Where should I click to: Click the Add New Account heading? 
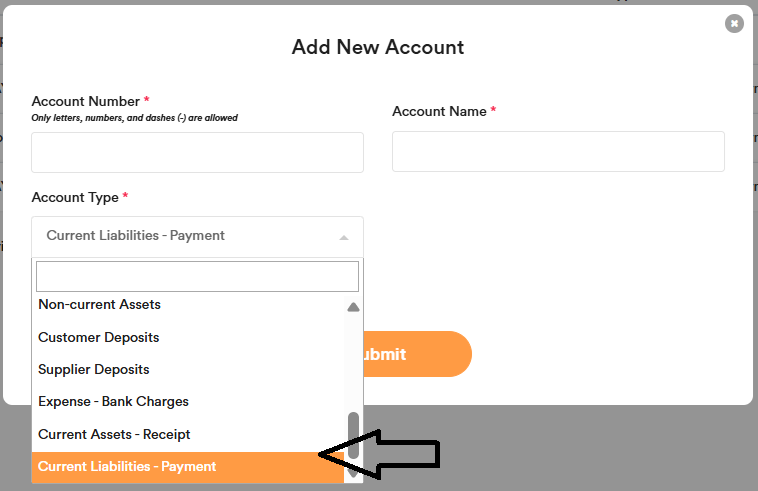coord(378,47)
